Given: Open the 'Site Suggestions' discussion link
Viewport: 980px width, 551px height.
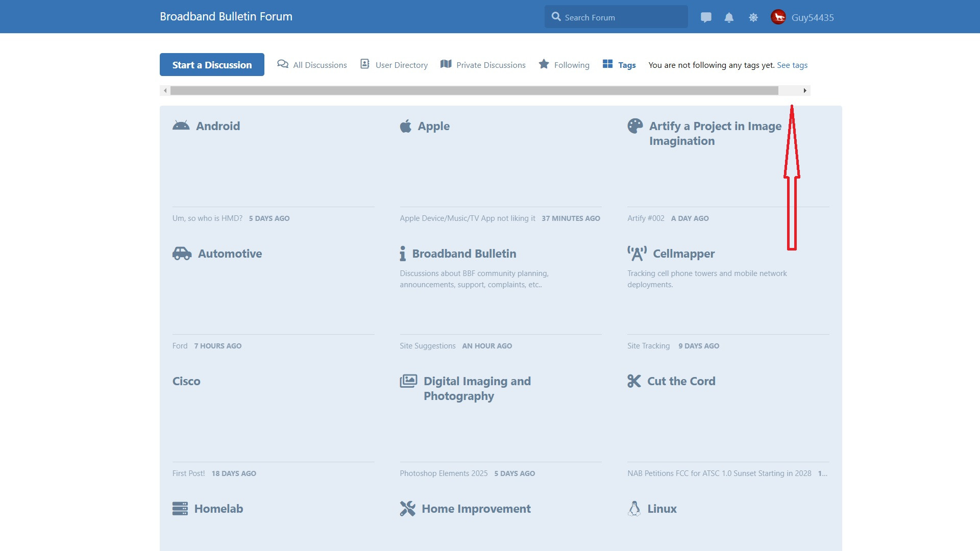Looking at the screenshot, I should [x=428, y=346].
